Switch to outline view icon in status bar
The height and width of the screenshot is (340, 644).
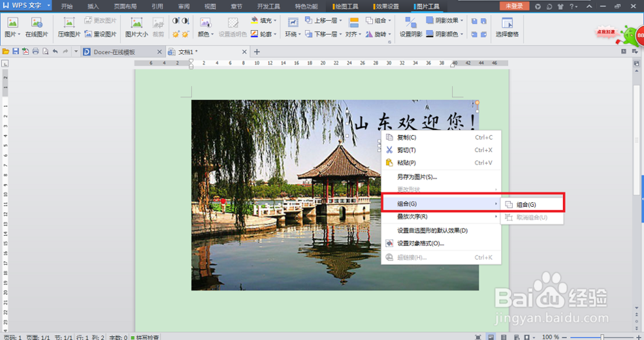coord(504,337)
